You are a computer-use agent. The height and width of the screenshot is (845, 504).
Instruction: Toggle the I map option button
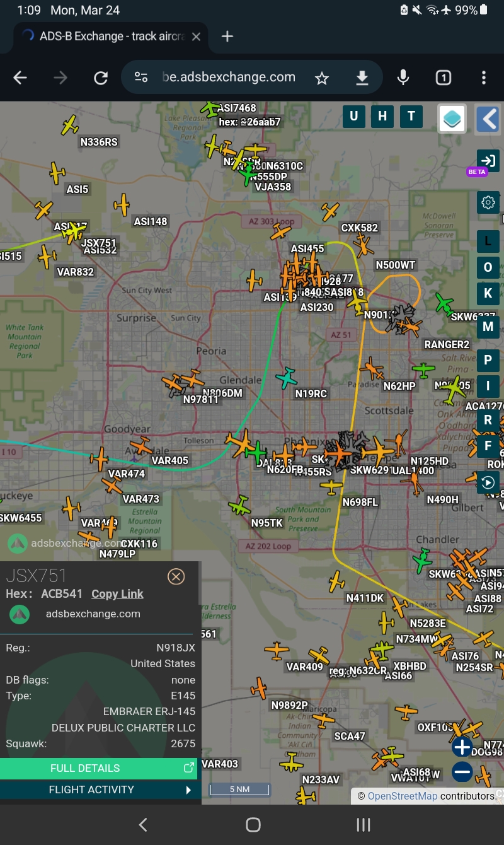pos(488,386)
